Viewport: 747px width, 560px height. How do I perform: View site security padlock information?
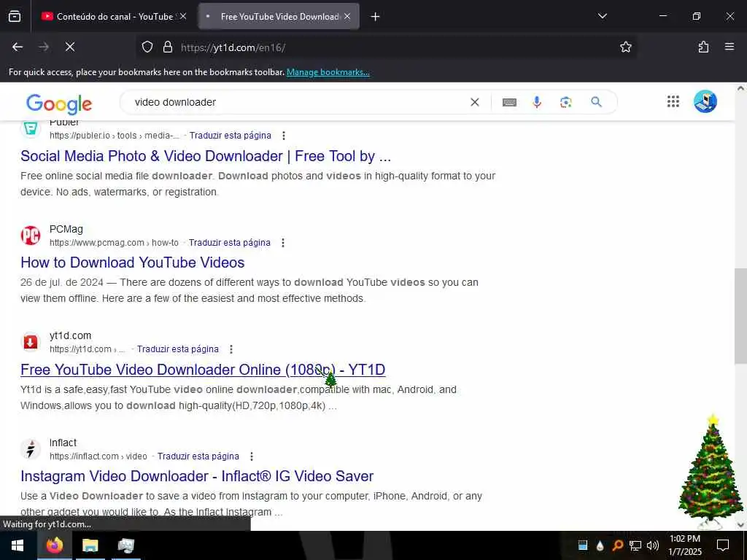tap(168, 47)
